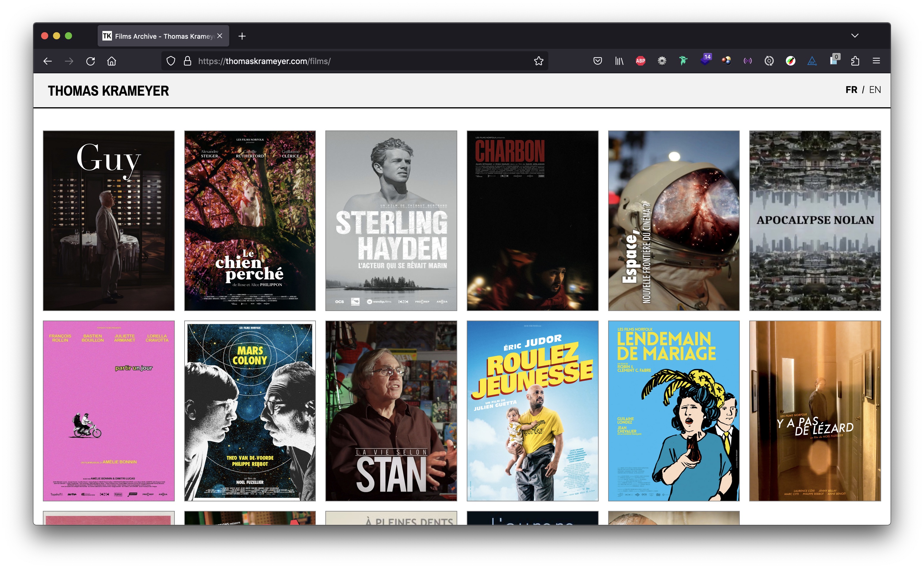Open the Partir un jour poster
Image resolution: width=924 pixels, height=569 pixels.
coord(109,411)
